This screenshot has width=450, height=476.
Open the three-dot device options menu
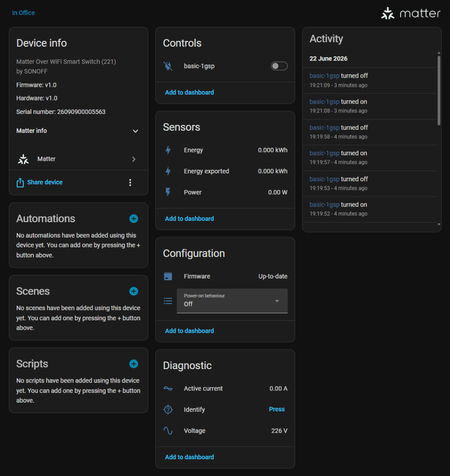coord(130,182)
